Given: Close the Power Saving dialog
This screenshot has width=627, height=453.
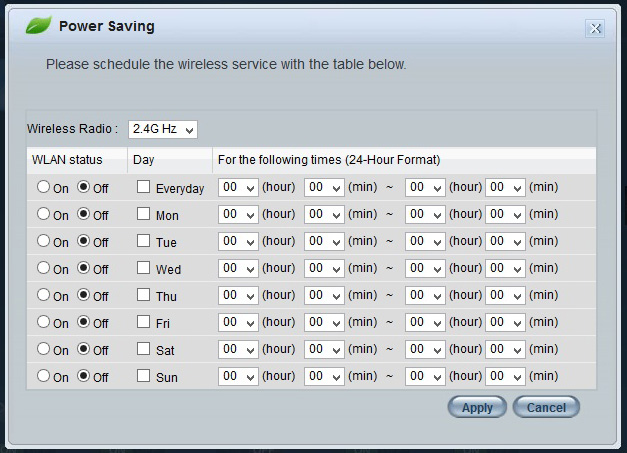Looking at the screenshot, I should pos(595,28).
